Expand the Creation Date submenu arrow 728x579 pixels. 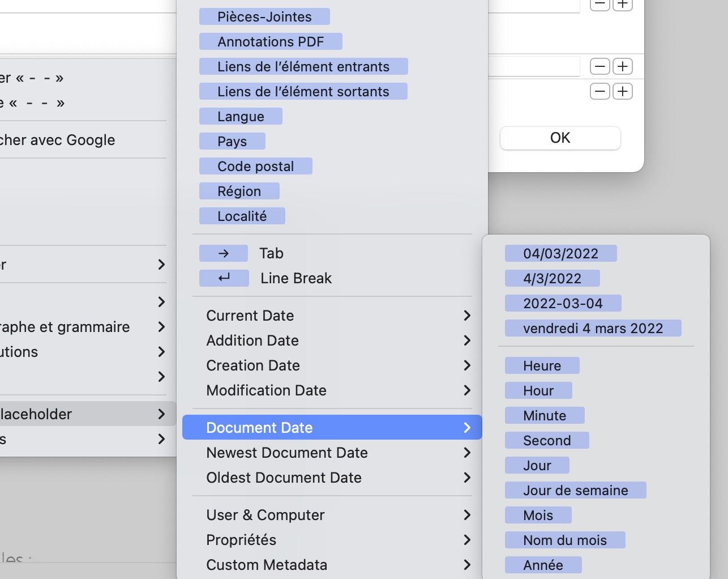(x=467, y=365)
